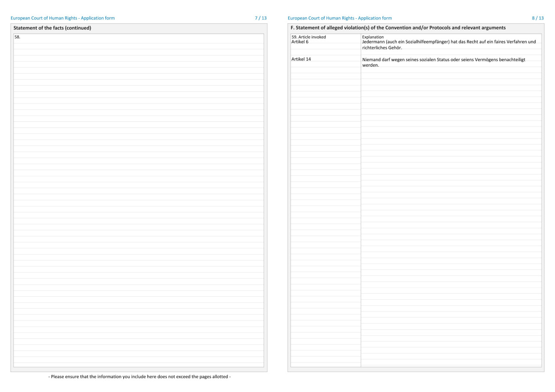
Task: Click the '8 / 13' page number
Action: [538, 18]
